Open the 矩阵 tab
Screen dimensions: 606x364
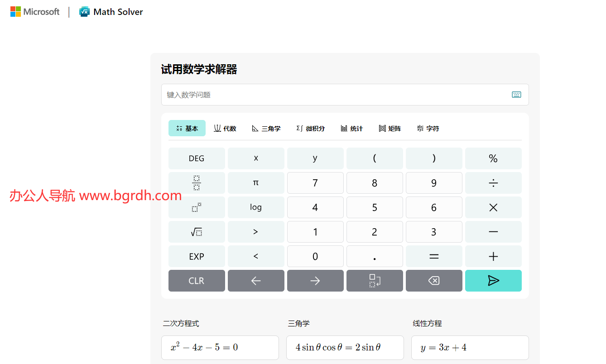point(390,129)
